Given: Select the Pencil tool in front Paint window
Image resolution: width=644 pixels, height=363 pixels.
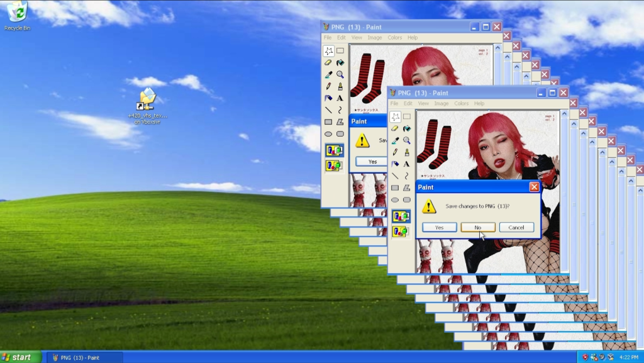Looking at the screenshot, I should (395, 152).
